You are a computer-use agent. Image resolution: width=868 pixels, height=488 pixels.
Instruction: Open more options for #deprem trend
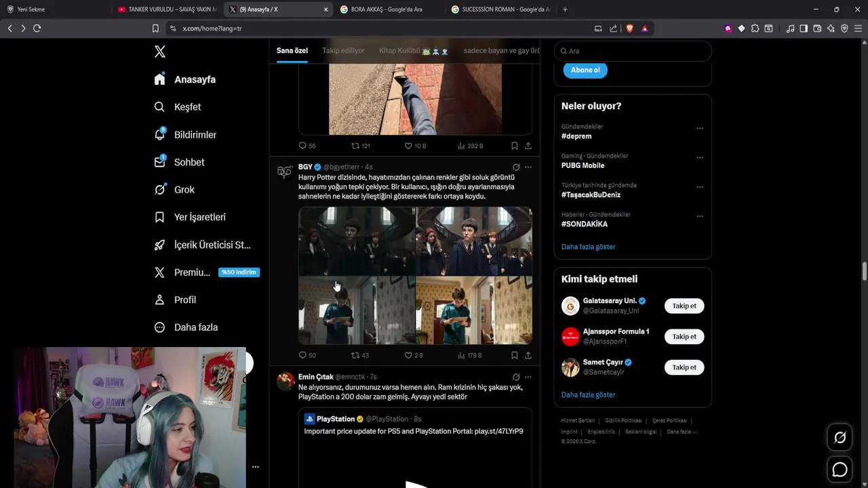point(700,128)
